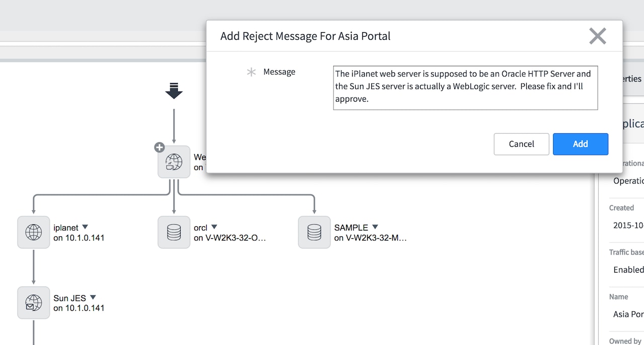Open the iplanet node dropdown arrow
This screenshot has height=345, width=644.
[85, 227]
